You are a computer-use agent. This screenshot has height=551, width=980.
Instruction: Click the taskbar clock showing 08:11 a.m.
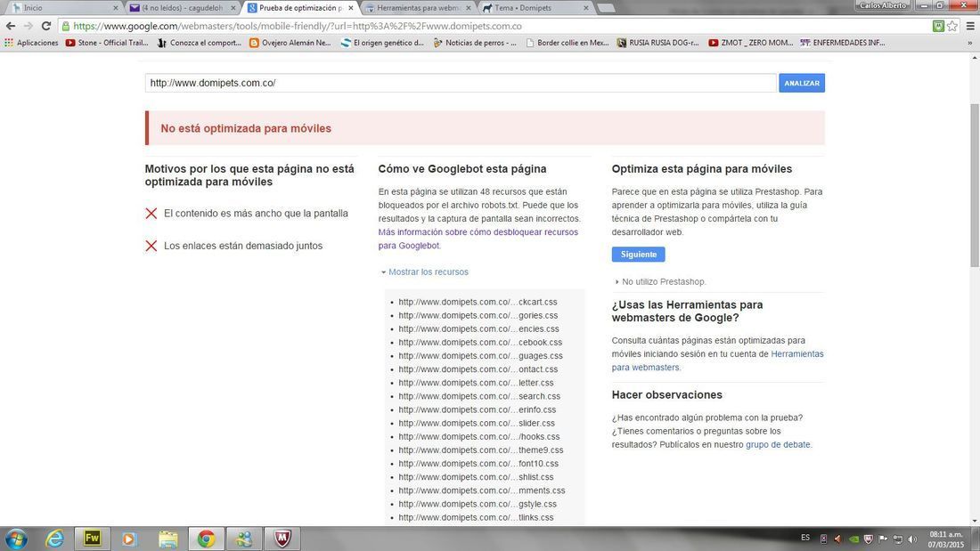(x=946, y=539)
